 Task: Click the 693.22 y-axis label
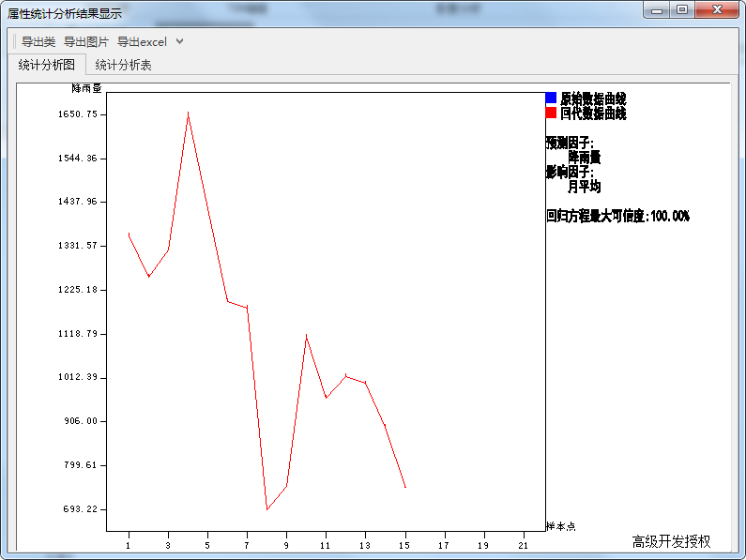point(78,509)
